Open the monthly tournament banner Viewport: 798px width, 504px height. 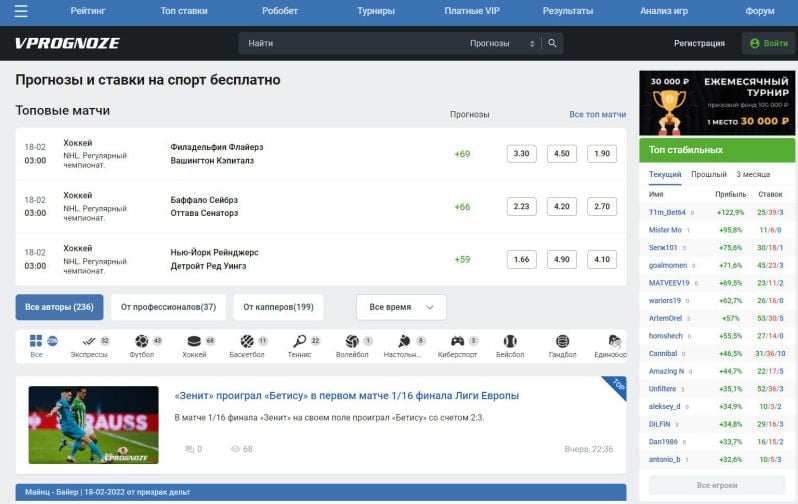pyautogui.click(x=717, y=103)
